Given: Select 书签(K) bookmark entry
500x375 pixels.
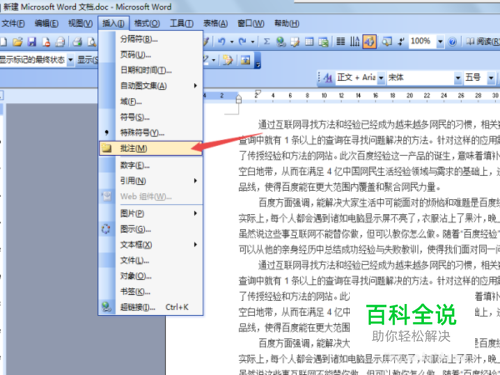Looking at the screenshot, I should [151, 292].
